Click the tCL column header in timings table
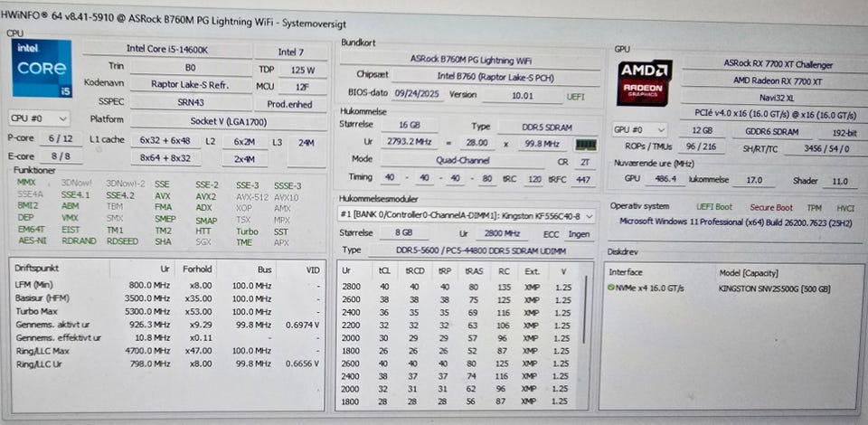868x425 pixels. coord(384,271)
